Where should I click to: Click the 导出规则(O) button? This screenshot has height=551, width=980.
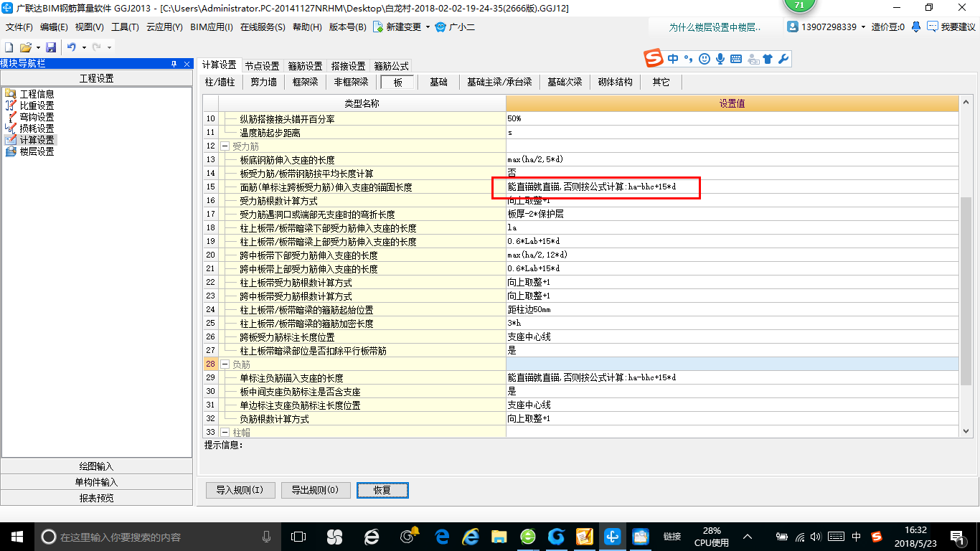pos(316,491)
